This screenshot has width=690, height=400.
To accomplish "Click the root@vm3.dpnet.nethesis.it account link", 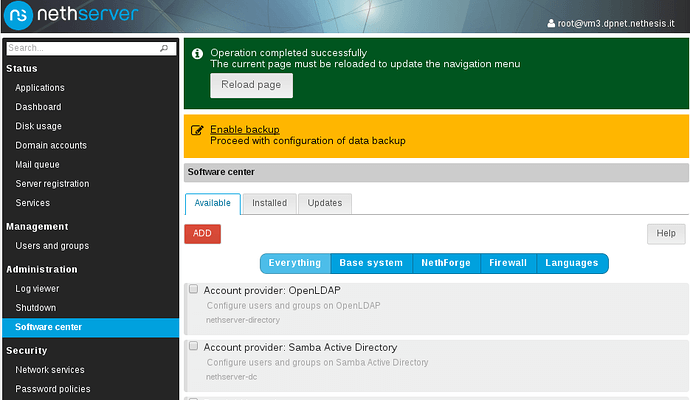I will coord(616,23).
